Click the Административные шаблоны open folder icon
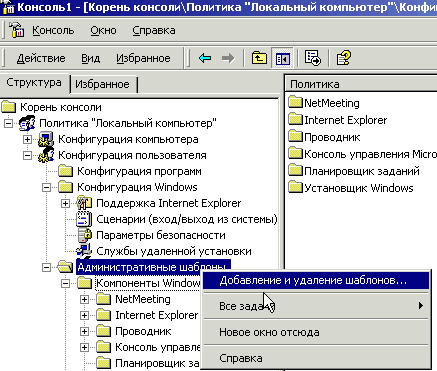This screenshot has height=371, width=437. pyautogui.click(x=65, y=267)
